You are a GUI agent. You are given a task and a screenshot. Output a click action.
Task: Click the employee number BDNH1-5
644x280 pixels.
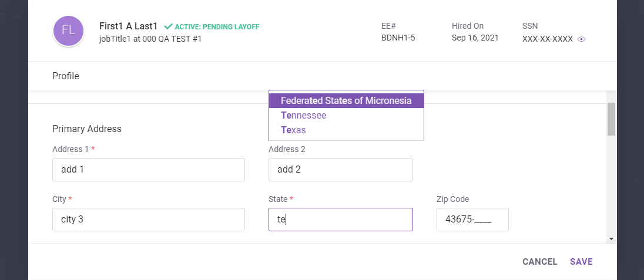pyautogui.click(x=398, y=38)
